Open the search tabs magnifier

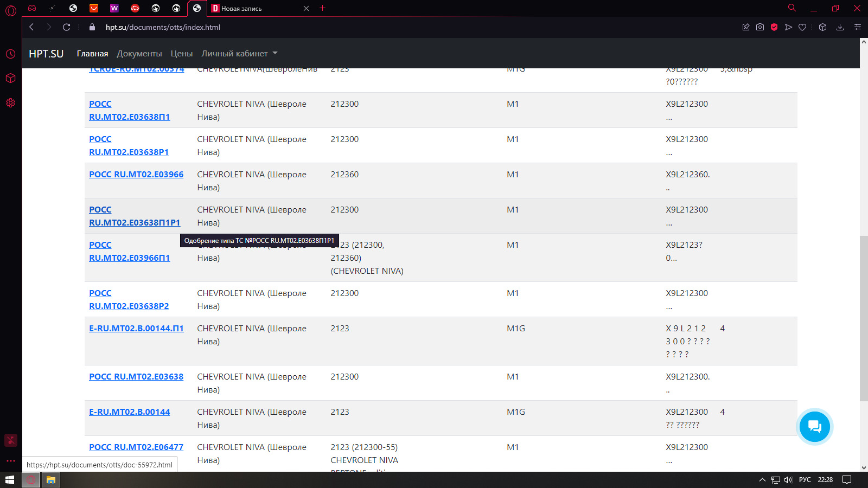pos(792,8)
